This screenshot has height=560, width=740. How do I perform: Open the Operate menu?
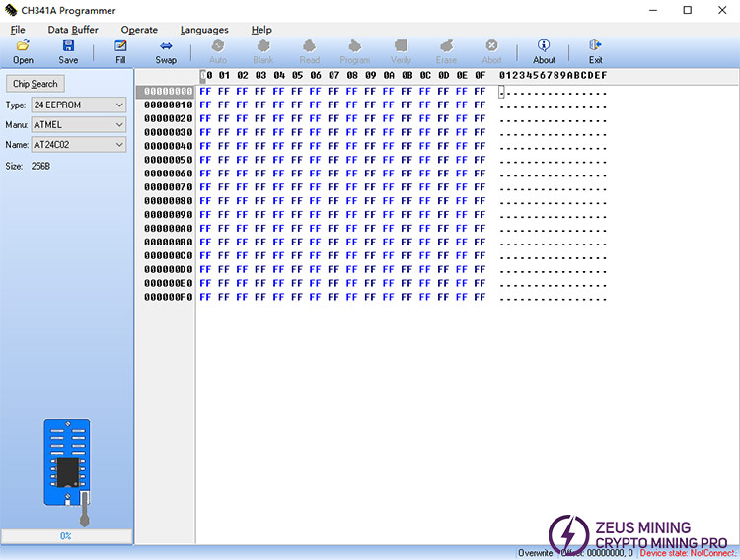pos(139,30)
